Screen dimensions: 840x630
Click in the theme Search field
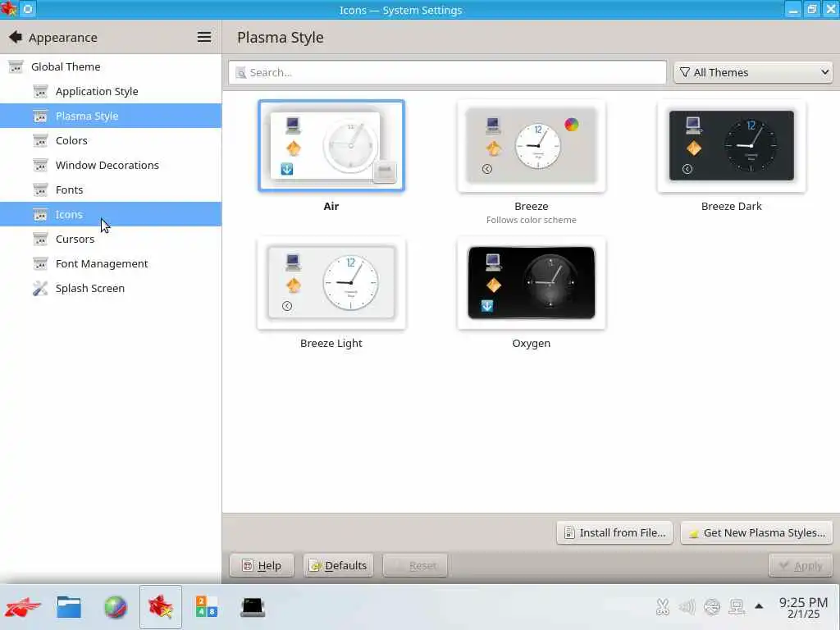point(447,72)
